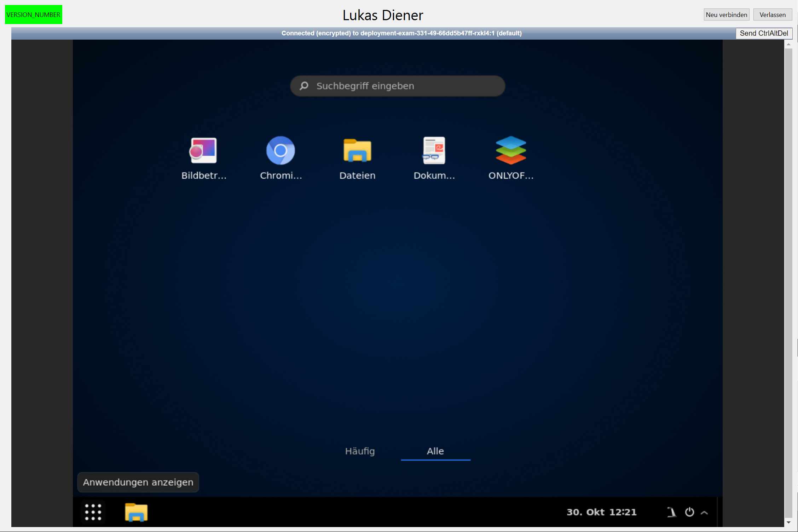This screenshot has height=532, width=798.
Task: Click the Lukas Diener title text
Action: 383,15
